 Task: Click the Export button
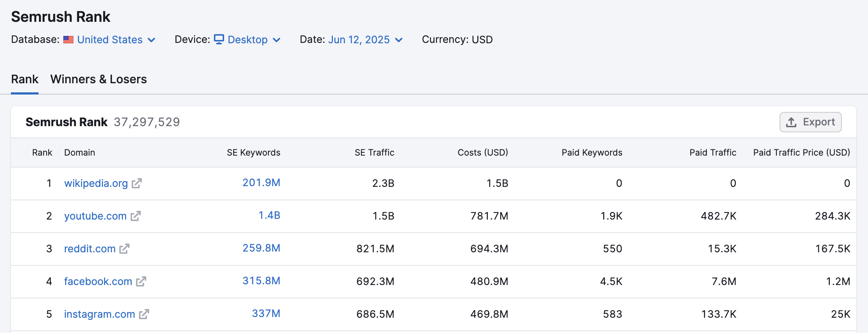click(810, 122)
